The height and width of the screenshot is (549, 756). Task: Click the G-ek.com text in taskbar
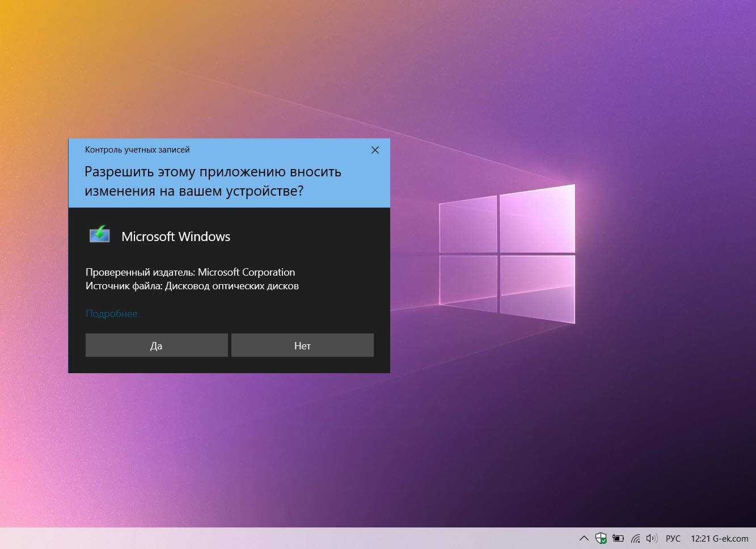click(x=730, y=538)
